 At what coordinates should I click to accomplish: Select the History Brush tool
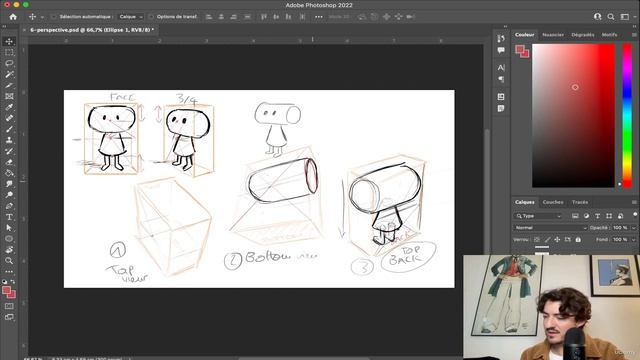9,151
